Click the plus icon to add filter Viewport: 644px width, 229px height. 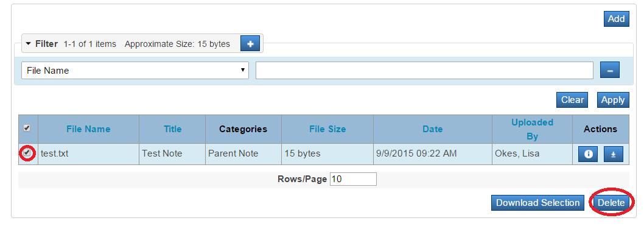pos(250,44)
